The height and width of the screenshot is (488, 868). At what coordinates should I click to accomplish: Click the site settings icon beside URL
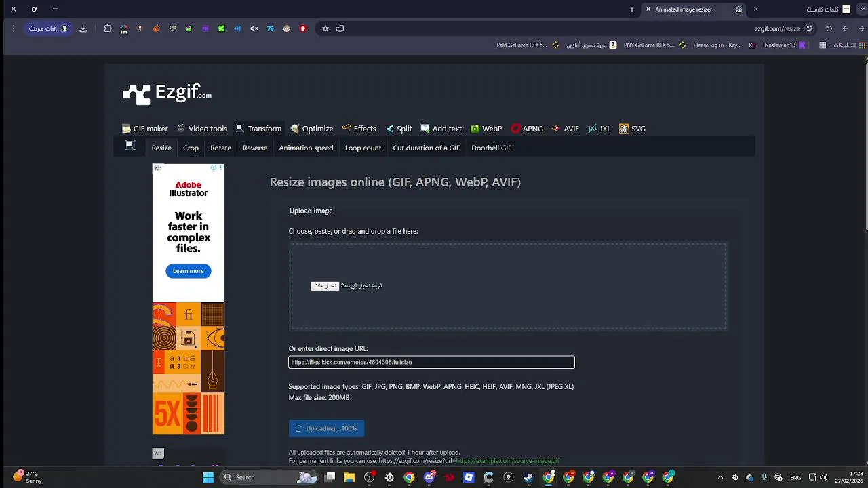click(810, 28)
